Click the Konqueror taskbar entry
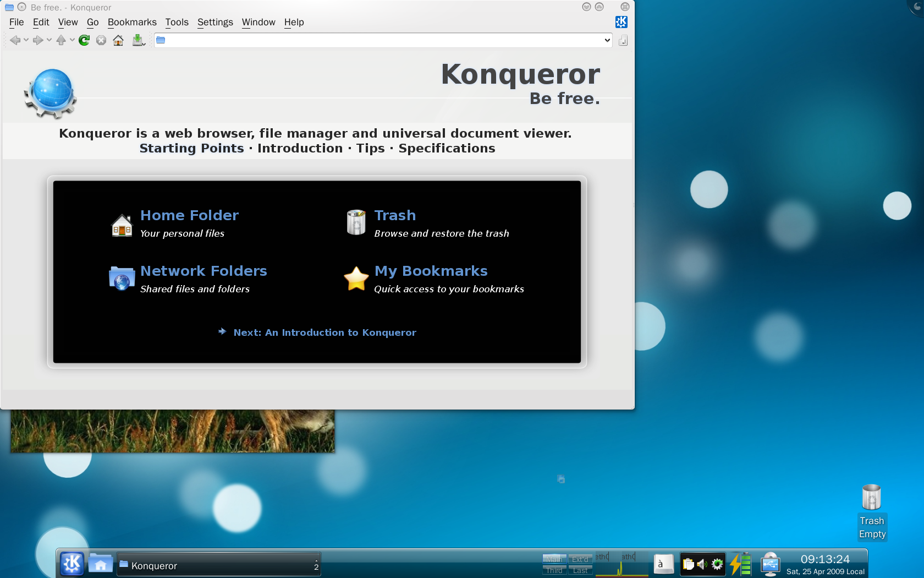 coord(219,565)
